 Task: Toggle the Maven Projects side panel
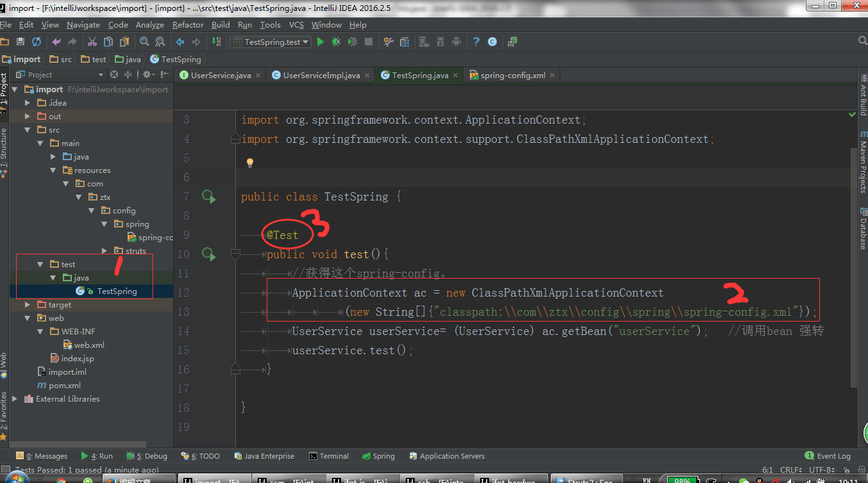pos(863,161)
